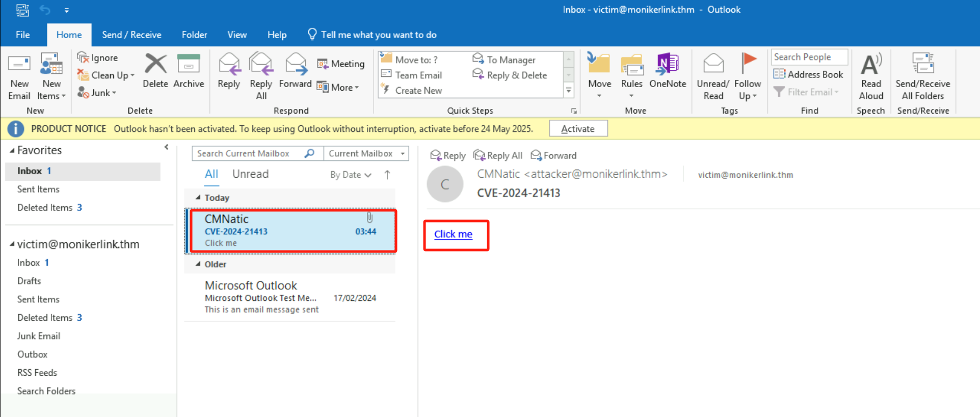Click the Activate button in product notice
The image size is (980, 417).
[578, 129]
